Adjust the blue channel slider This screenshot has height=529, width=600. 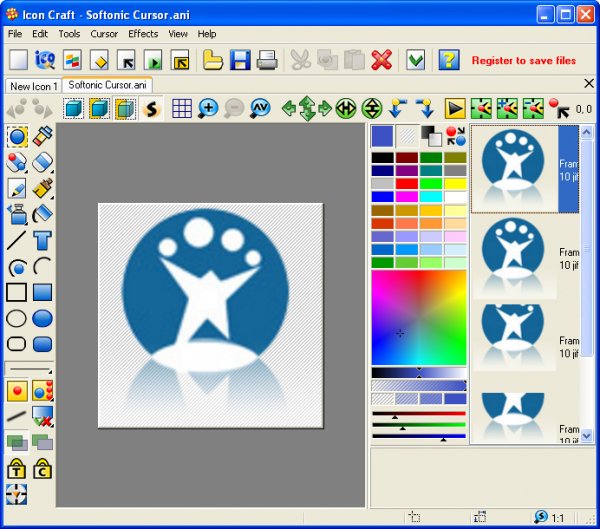(419, 436)
